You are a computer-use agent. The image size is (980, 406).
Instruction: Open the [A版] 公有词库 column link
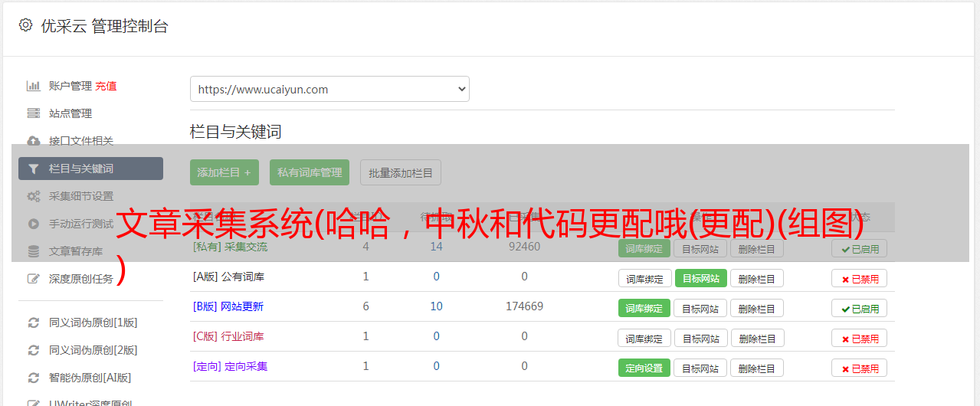[x=228, y=277]
